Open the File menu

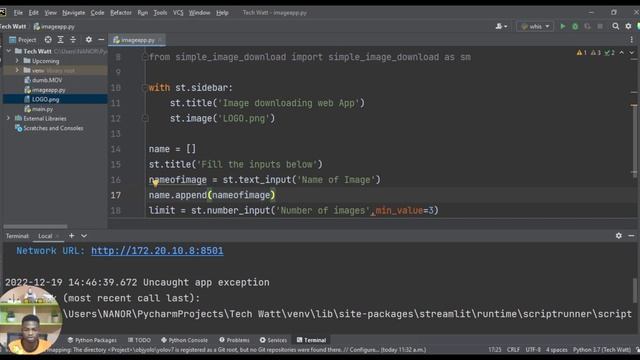[18, 13]
